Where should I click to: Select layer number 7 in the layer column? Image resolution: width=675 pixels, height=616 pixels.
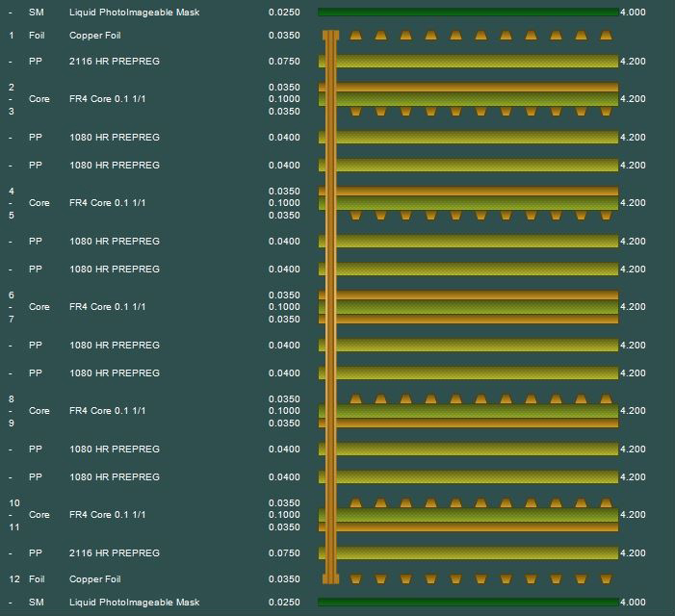[12, 320]
